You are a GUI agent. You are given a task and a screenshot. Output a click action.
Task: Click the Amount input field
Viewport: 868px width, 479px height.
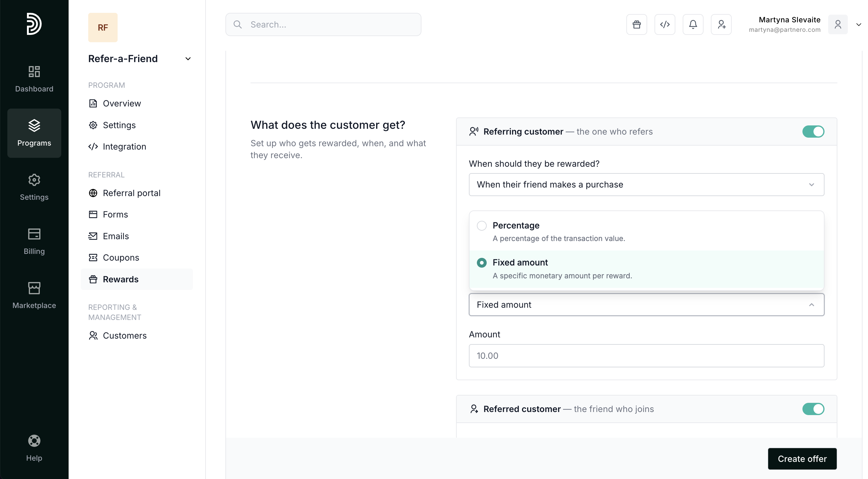tap(646, 356)
